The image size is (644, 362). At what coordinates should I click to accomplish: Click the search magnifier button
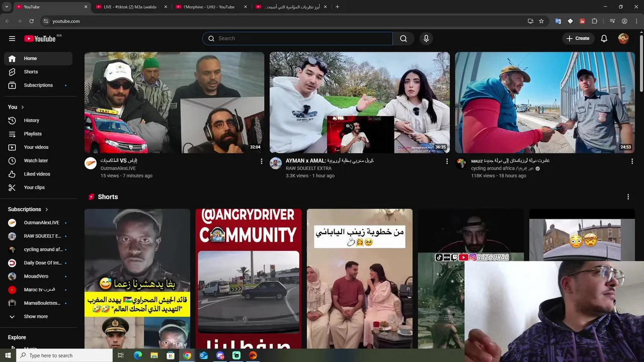point(404,39)
